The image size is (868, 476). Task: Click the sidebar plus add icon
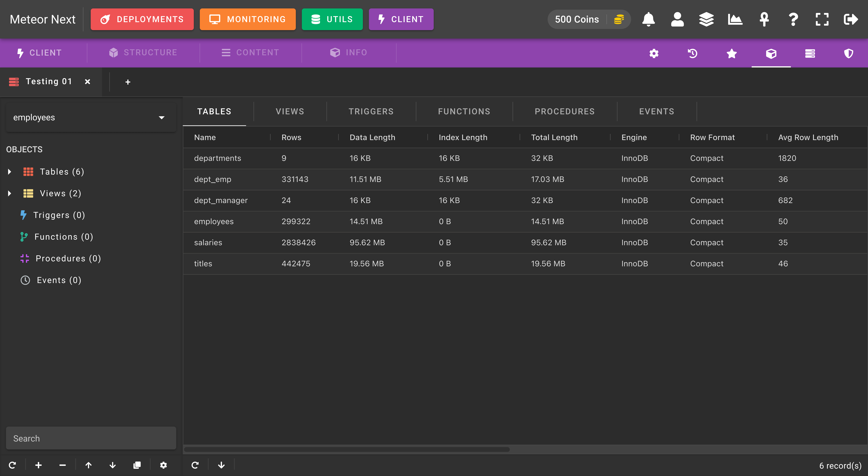point(38,465)
